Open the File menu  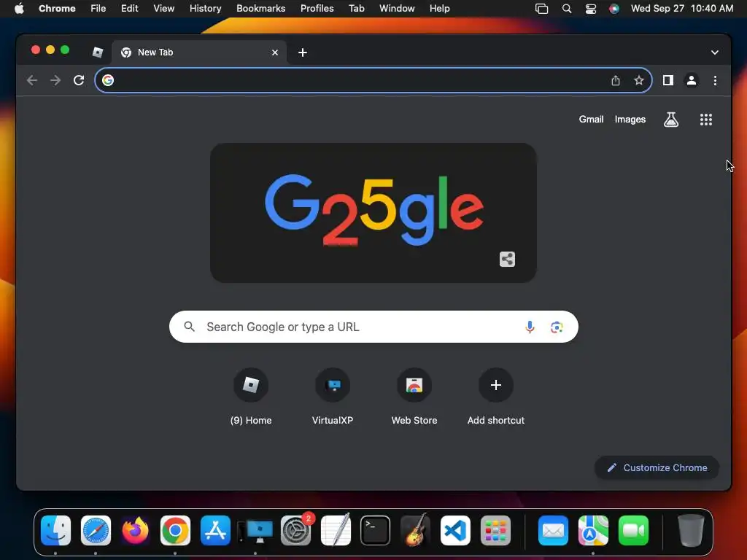click(98, 9)
